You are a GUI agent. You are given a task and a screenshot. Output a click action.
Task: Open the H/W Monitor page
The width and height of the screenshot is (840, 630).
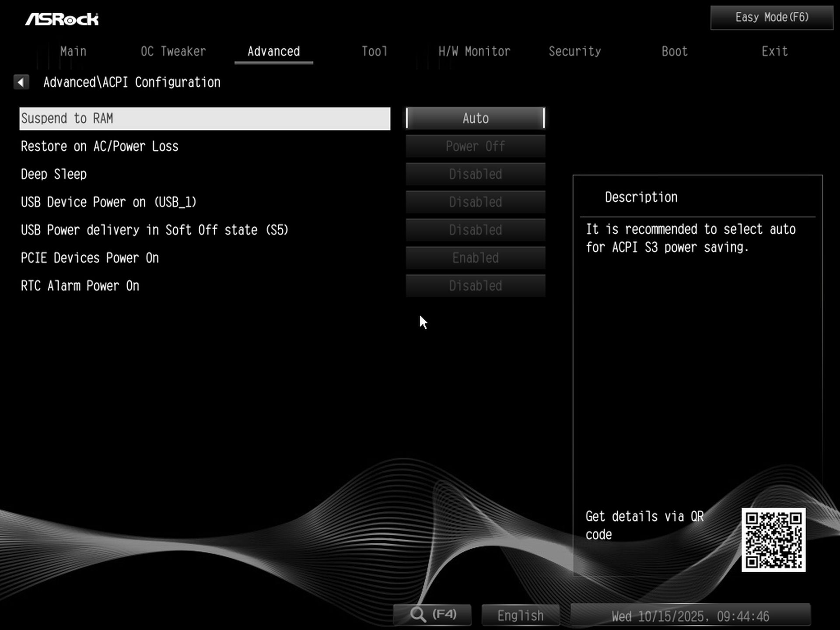click(474, 51)
